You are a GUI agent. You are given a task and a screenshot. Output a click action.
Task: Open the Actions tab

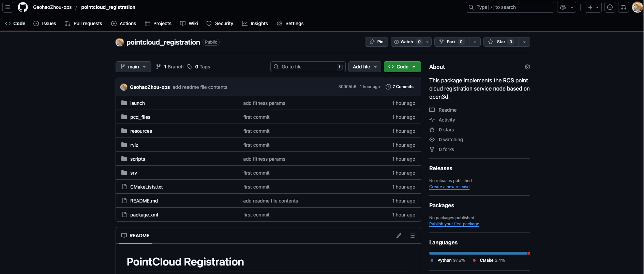tap(124, 23)
